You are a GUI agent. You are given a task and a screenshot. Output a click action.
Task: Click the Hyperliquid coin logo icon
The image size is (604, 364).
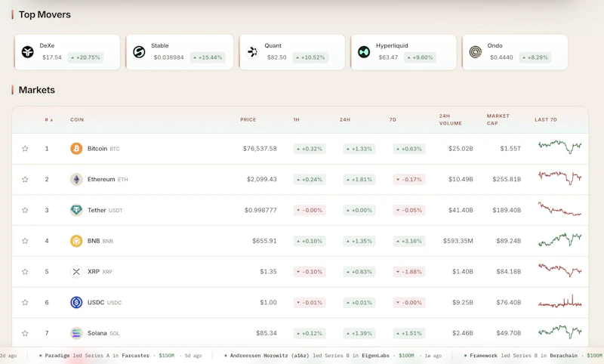tap(364, 51)
